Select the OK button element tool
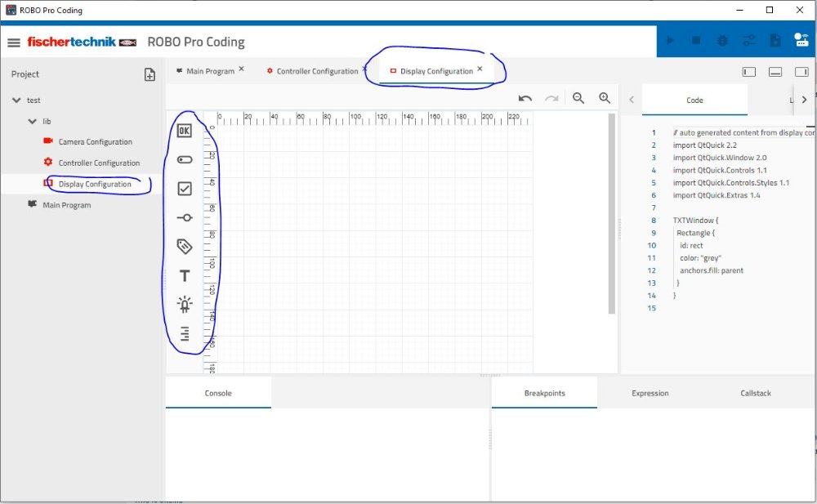Image resolution: width=817 pixels, height=504 pixels. click(x=185, y=131)
